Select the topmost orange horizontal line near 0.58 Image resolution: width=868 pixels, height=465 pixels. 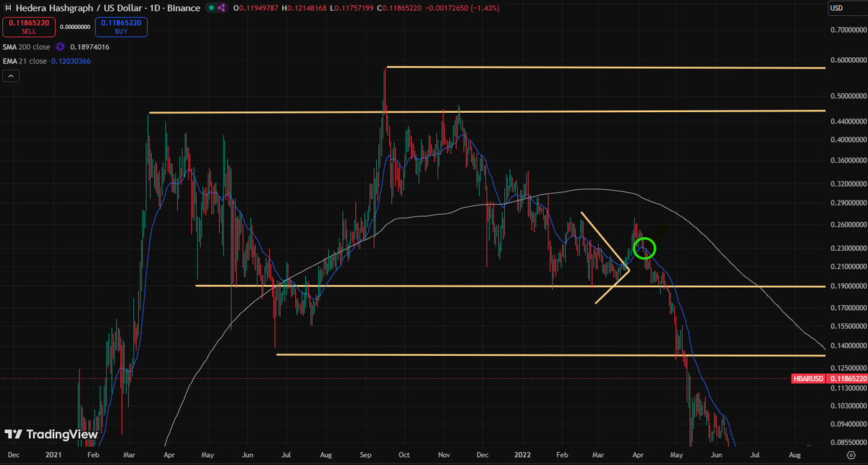pos(606,67)
